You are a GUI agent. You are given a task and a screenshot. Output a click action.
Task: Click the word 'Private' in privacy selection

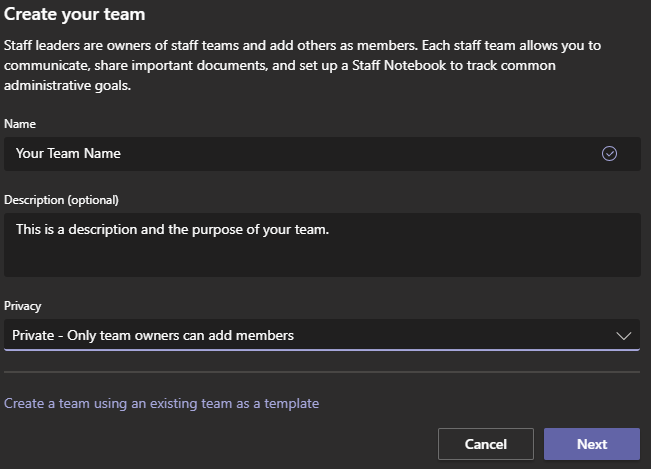point(34,336)
